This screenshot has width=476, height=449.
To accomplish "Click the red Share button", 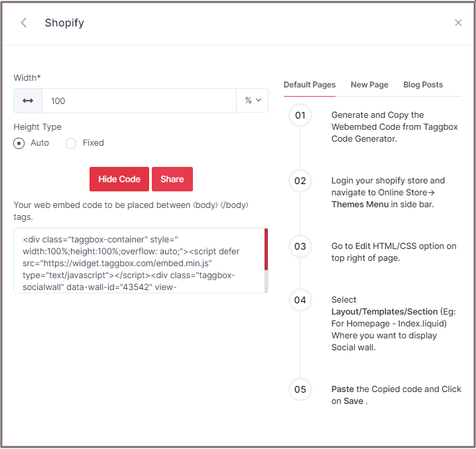I will 172,179.
